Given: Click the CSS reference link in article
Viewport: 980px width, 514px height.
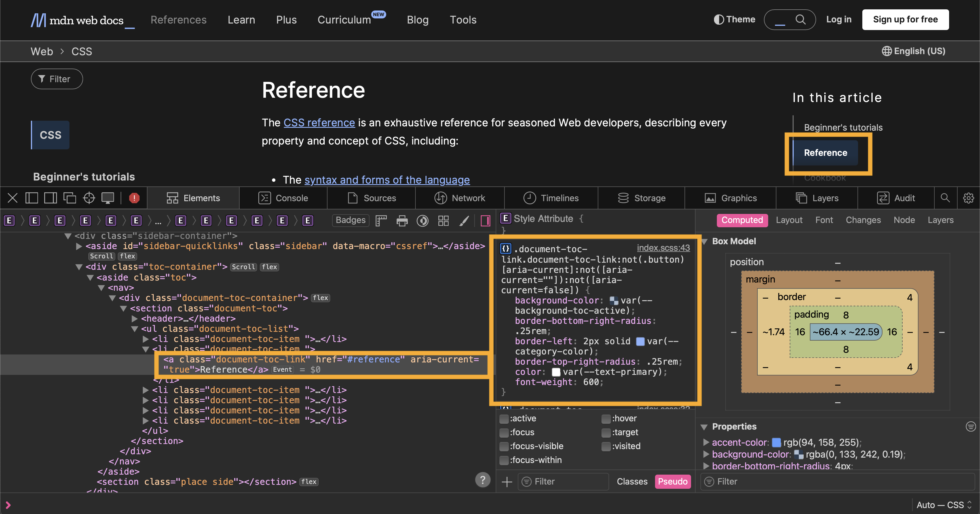Looking at the screenshot, I should point(319,122).
